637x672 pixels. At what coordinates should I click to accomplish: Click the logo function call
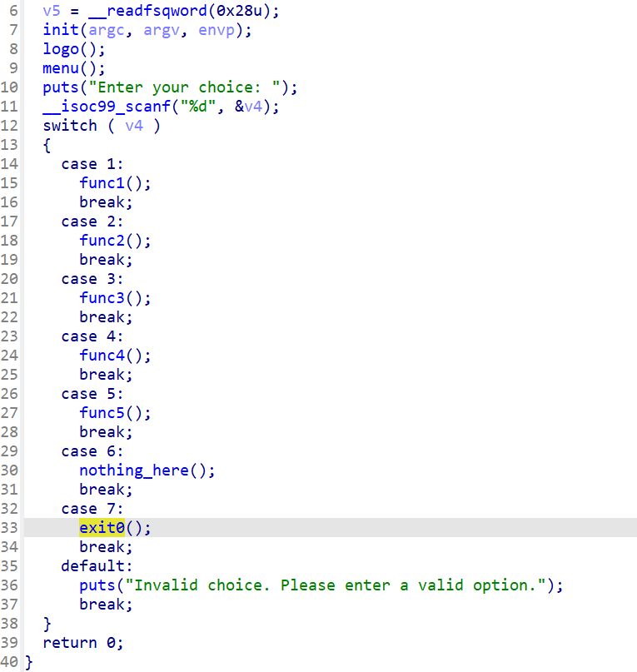61,49
